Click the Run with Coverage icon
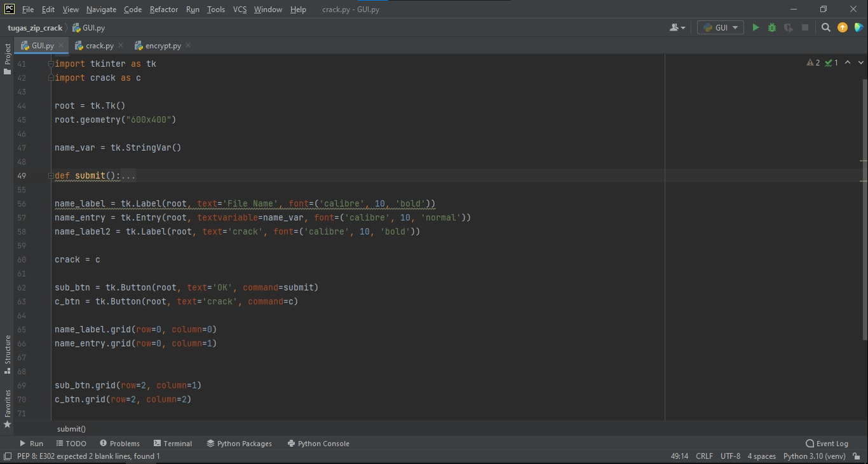Viewport: 868px width, 464px height. [789, 27]
